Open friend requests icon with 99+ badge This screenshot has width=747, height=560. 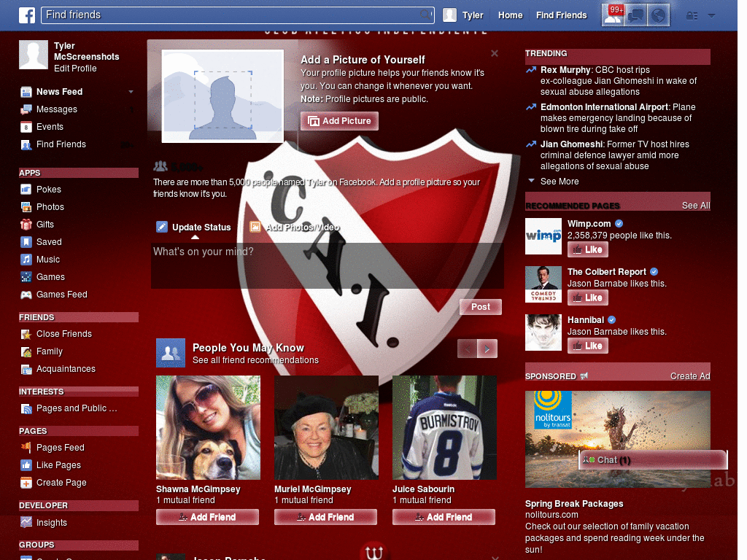pyautogui.click(x=613, y=15)
